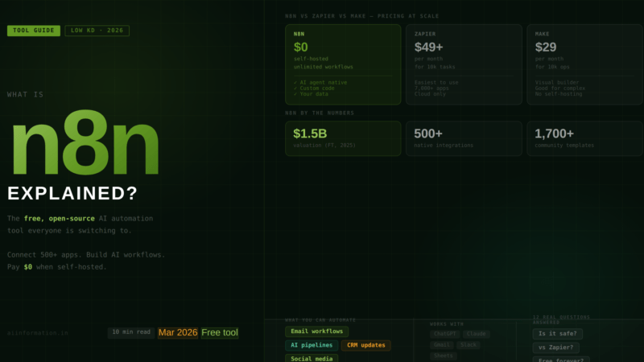Click the N8N BY THE NUMBERS heading
This screenshot has width=644, height=362.
320,113
